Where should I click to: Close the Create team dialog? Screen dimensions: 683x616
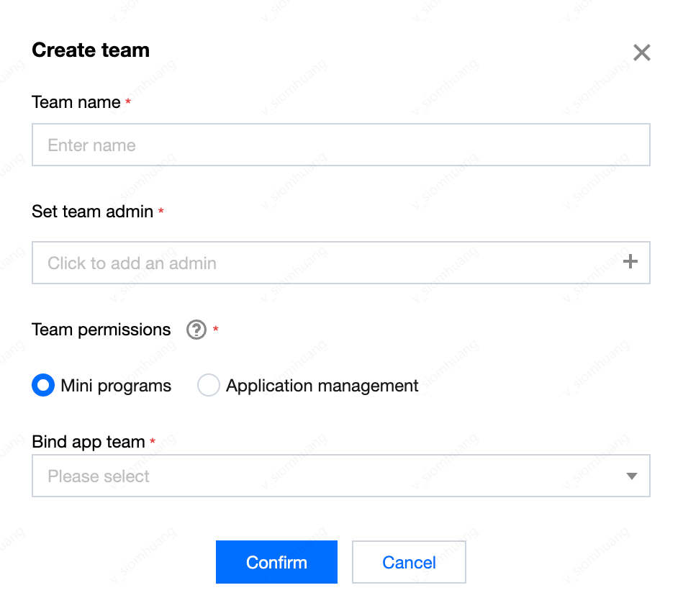(641, 53)
